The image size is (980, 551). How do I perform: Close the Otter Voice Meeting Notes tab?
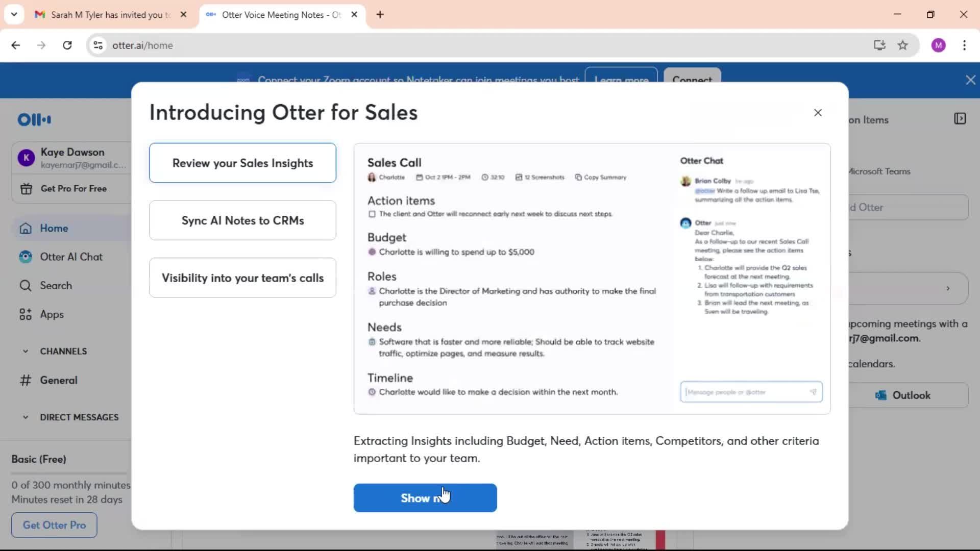click(x=354, y=15)
